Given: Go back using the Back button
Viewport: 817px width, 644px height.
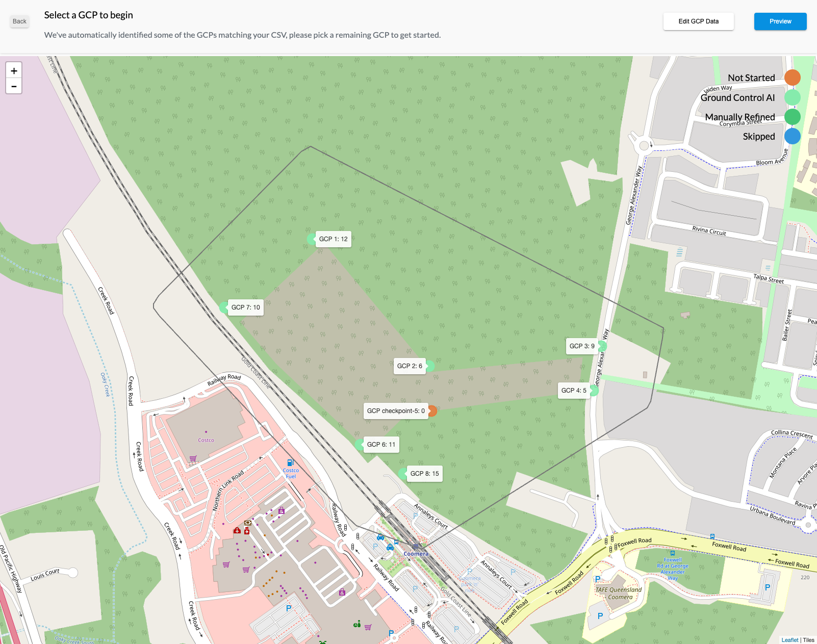Looking at the screenshot, I should click(x=19, y=21).
